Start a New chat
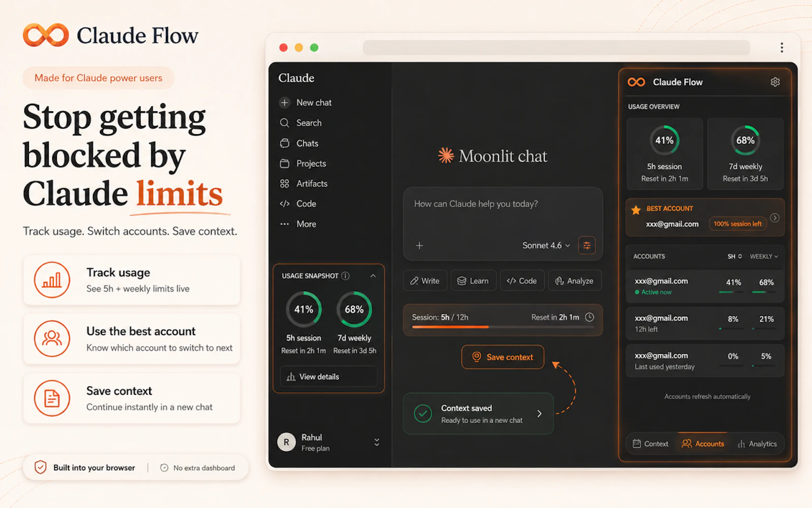This screenshot has height=508, width=812. pyautogui.click(x=306, y=103)
